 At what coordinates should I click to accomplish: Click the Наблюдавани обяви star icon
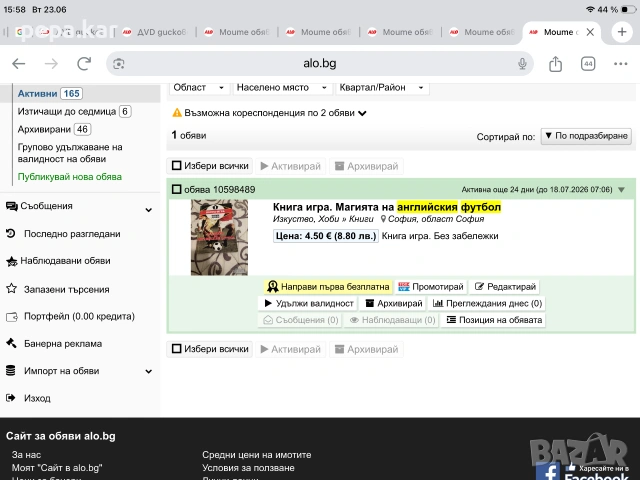11,261
